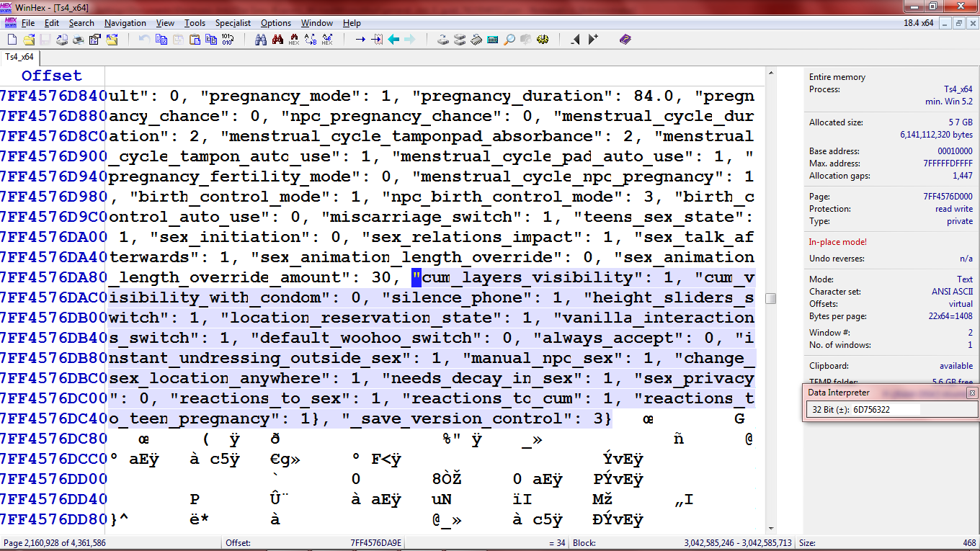980x551 pixels.
Task: Open the File menu
Action: 28,23
